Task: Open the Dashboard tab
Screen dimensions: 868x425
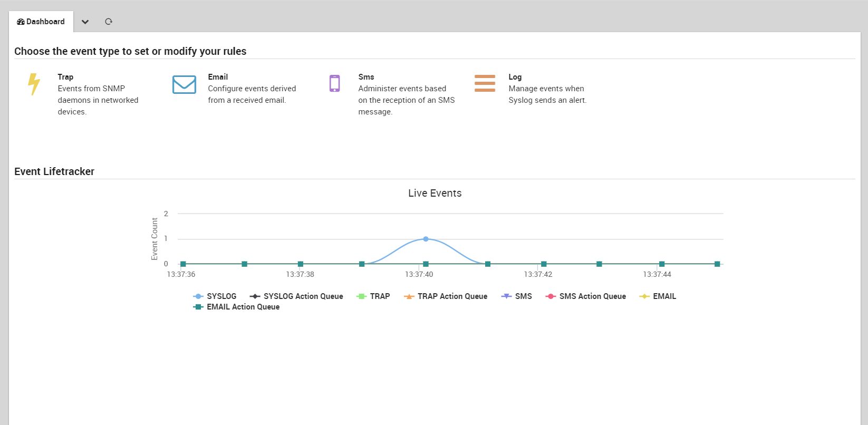Action: click(41, 22)
